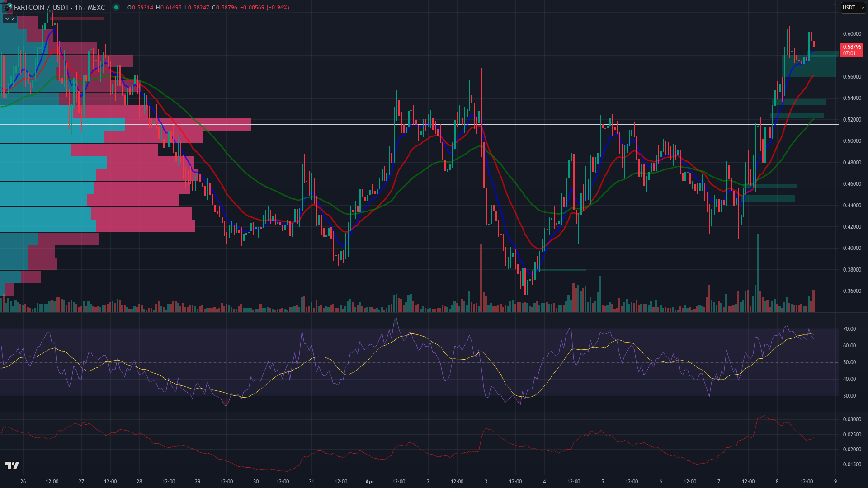Click the 0.36000 price axis label

[852, 291]
